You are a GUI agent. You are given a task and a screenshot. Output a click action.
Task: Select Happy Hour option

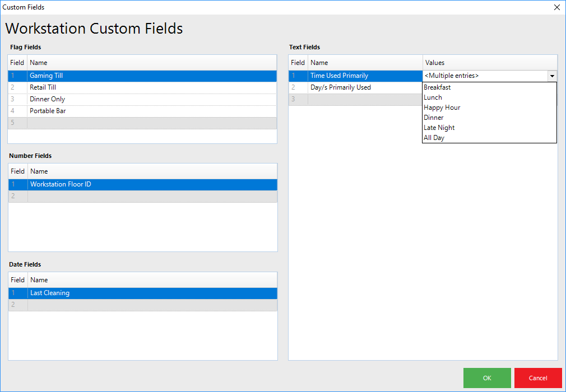tap(442, 108)
